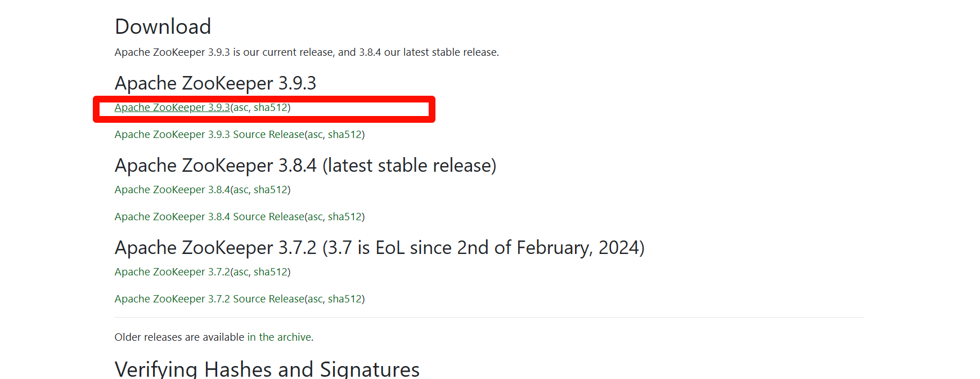Viewport: 980px width, 379px height.
Task: Click asc link for 3.8.4 Source Release
Action: 314,217
